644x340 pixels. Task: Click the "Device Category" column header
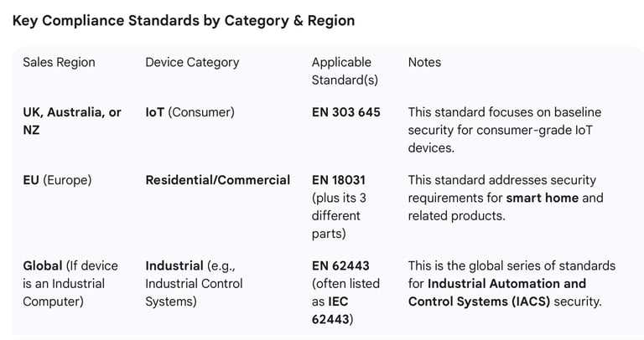coord(192,62)
